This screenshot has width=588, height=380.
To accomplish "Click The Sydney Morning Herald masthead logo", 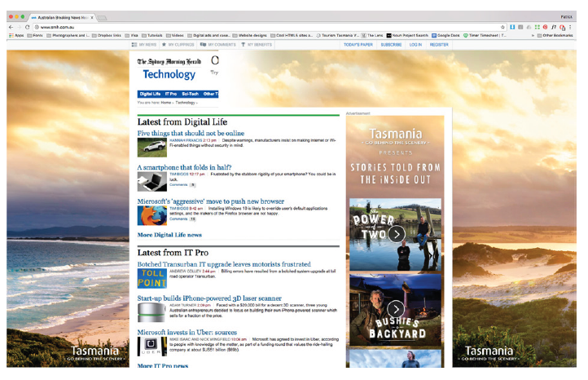I will tap(169, 62).
